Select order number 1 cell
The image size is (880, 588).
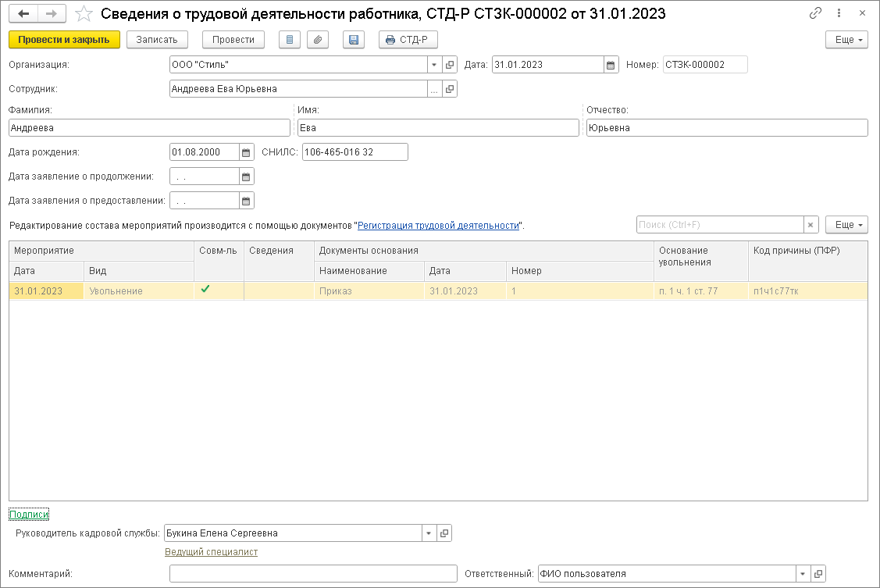(x=579, y=291)
